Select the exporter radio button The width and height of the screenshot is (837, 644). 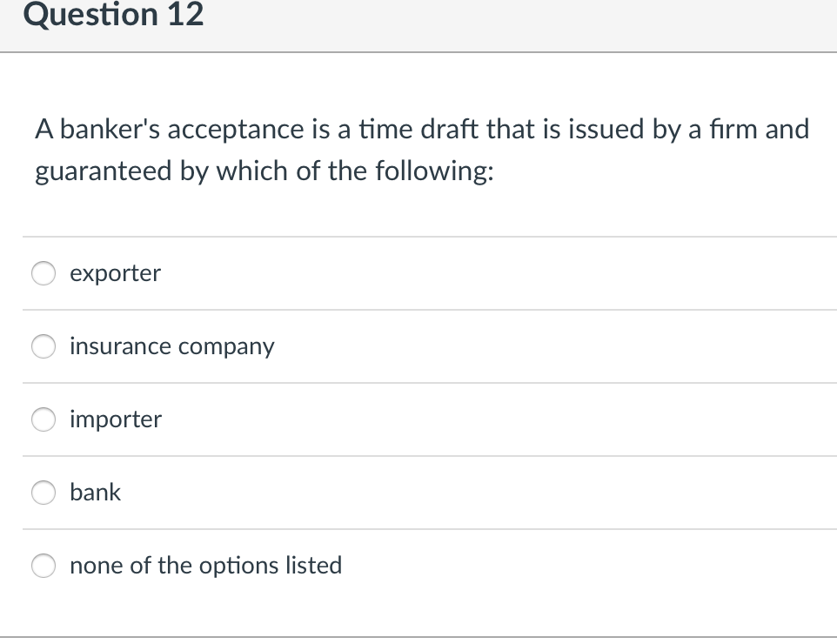pyautogui.click(x=43, y=273)
